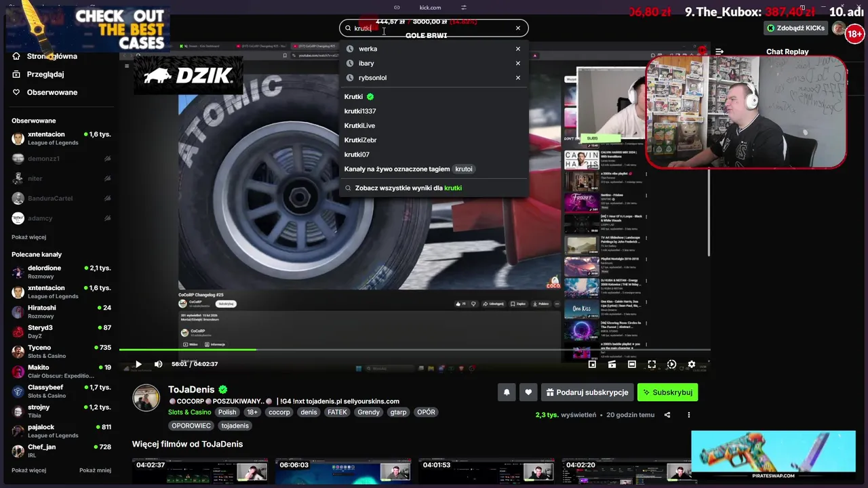Click the Polish tag chip
This screenshot has height=488, width=868.
pos(227,412)
